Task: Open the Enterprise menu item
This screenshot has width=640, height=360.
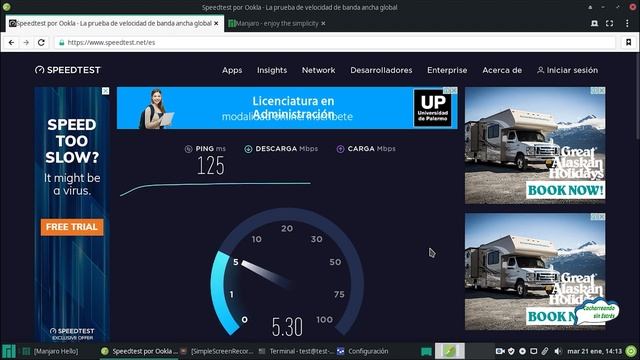Action: point(447,70)
